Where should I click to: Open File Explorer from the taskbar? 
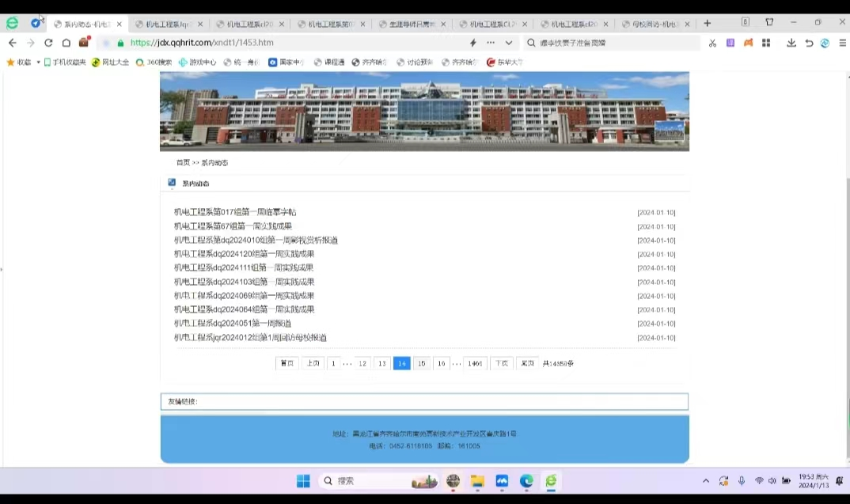477,481
